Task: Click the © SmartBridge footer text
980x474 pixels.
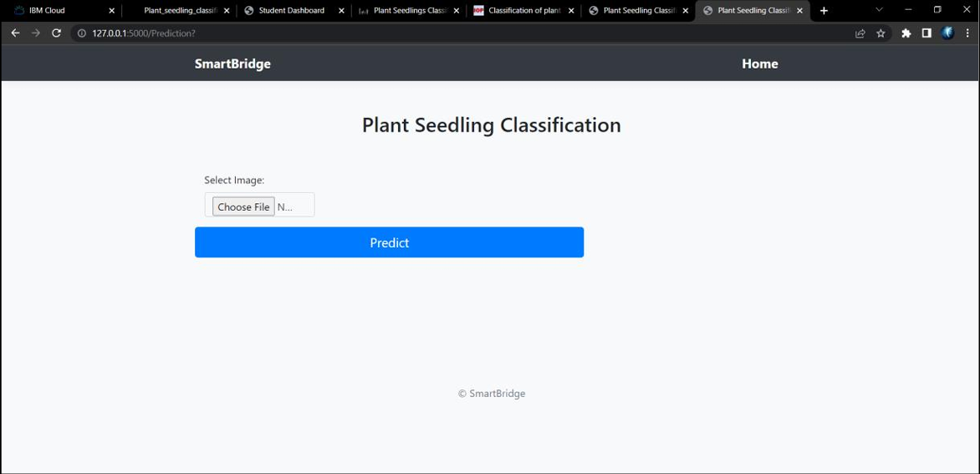Action: [x=491, y=394]
